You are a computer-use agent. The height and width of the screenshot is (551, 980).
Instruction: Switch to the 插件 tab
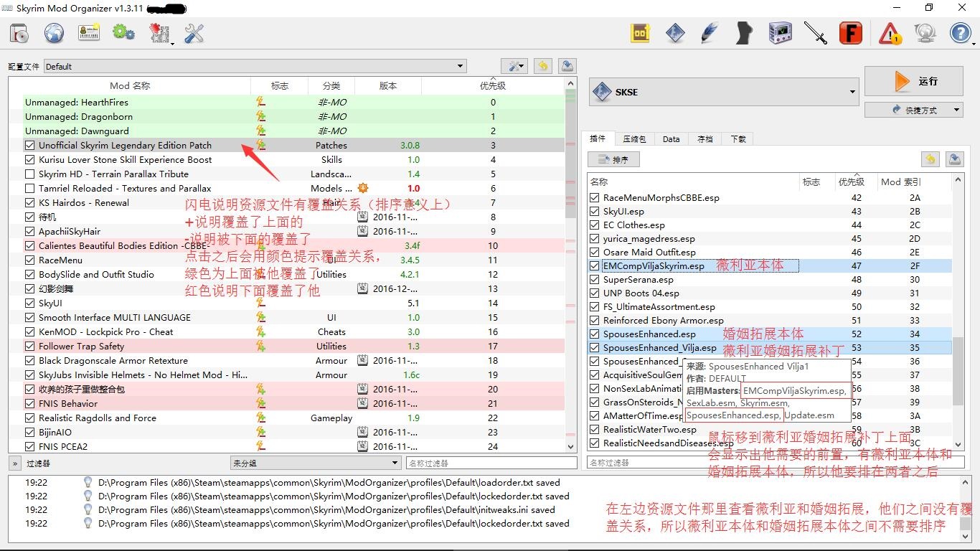pyautogui.click(x=598, y=139)
